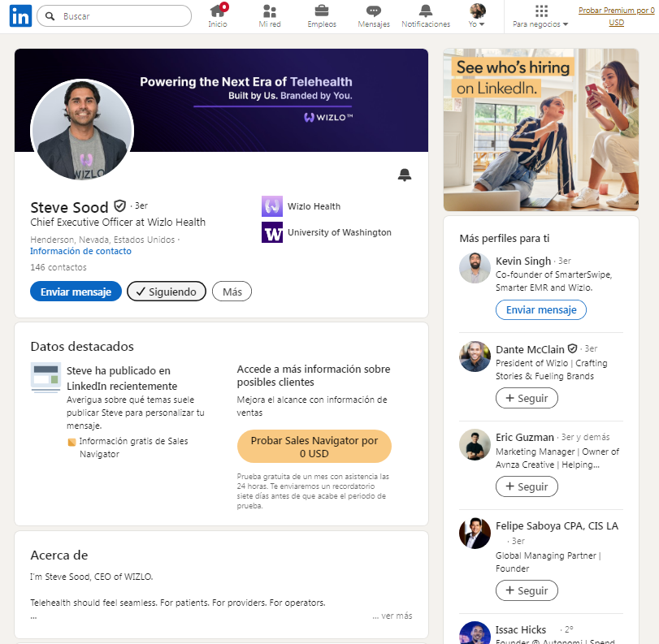
Task: Click Probar Premium por 0 USD link
Action: point(617,16)
